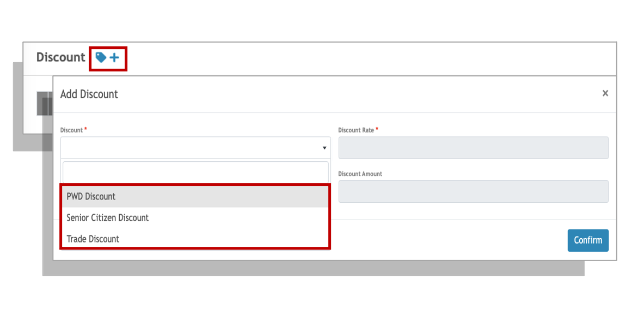Click the Discount field label
Image resolution: width=644 pixels, height=321 pixels.
pos(71,130)
